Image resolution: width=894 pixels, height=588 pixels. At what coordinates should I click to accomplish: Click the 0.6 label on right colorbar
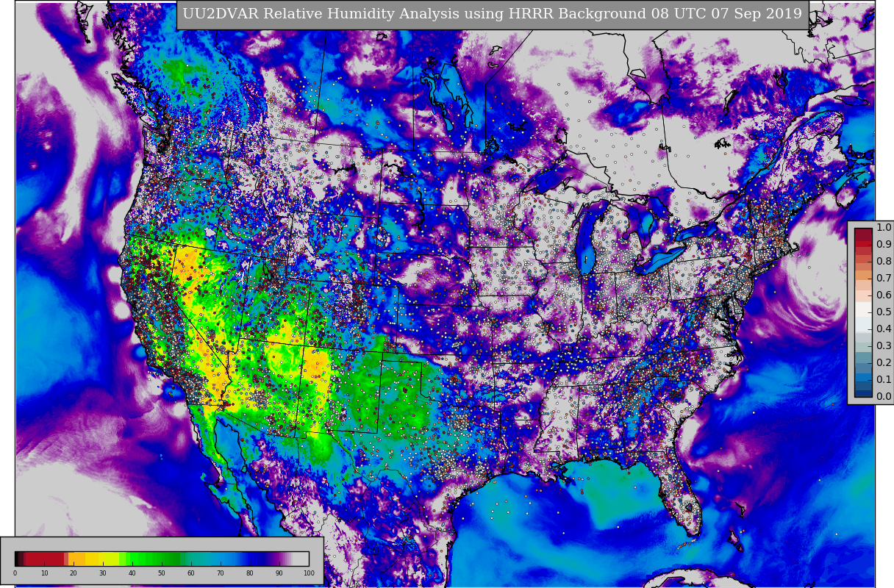click(x=883, y=295)
